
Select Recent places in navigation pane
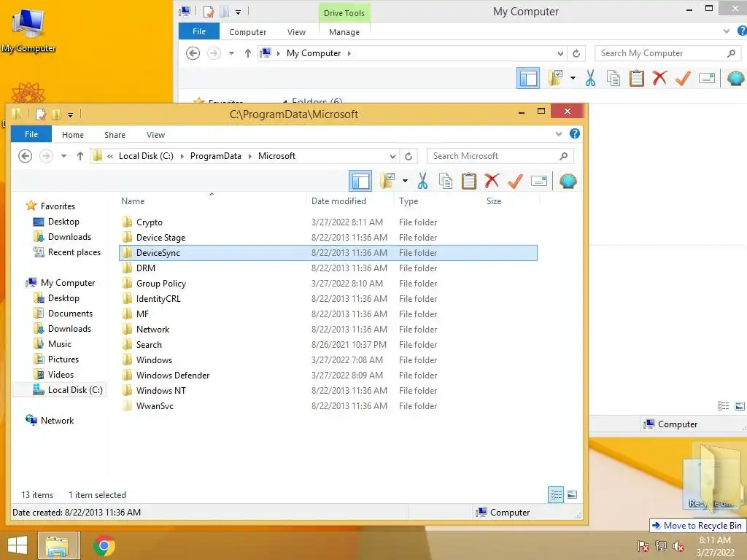pos(74,252)
